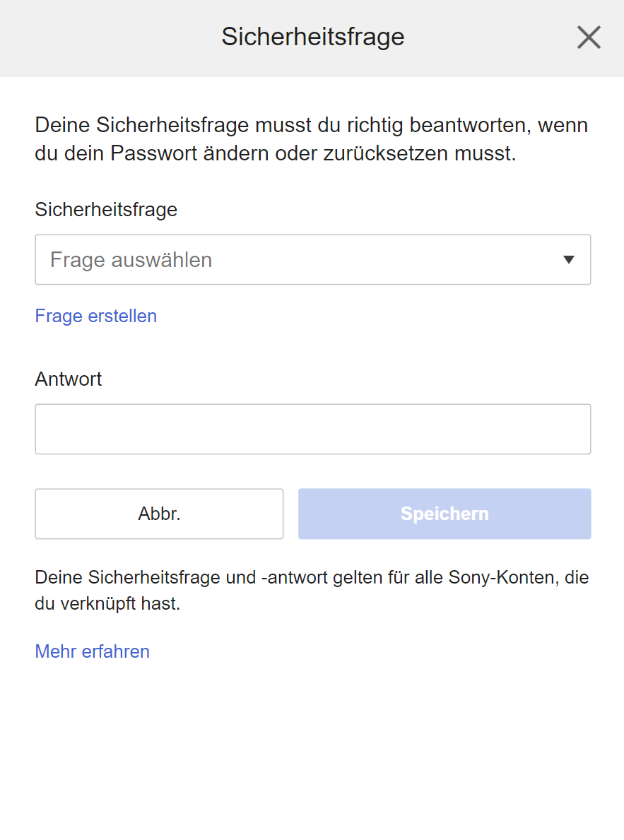Viewport: 624px width, 840px height.
Task: Cancel the dialog via Abbr.
Action: (158, 514)
